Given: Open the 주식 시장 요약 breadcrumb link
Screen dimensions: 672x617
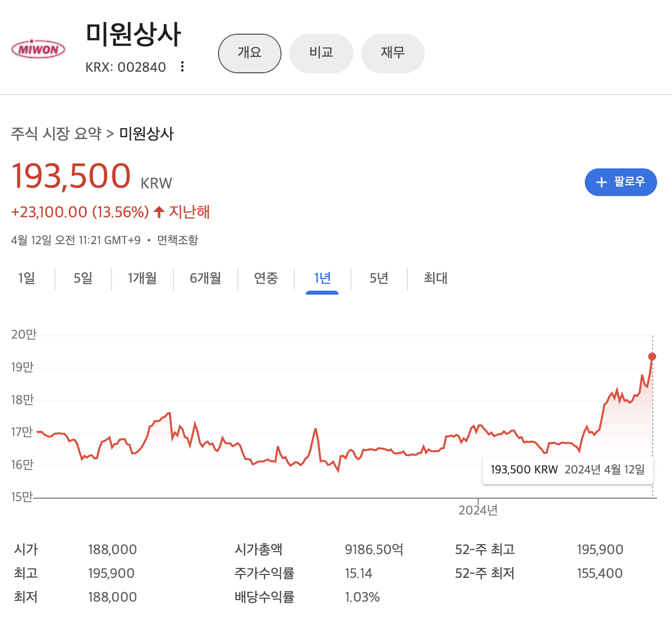Looking at the screenshot, I should click(x=56, y=134).
